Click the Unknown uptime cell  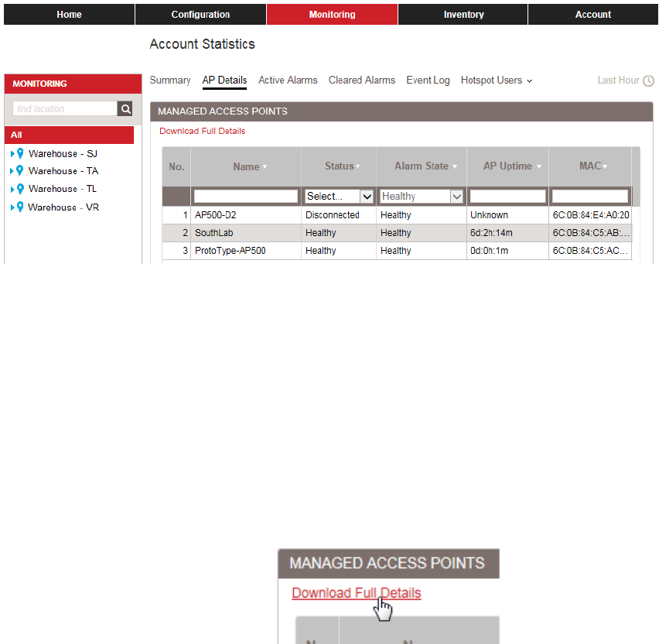tap(489, 215)
